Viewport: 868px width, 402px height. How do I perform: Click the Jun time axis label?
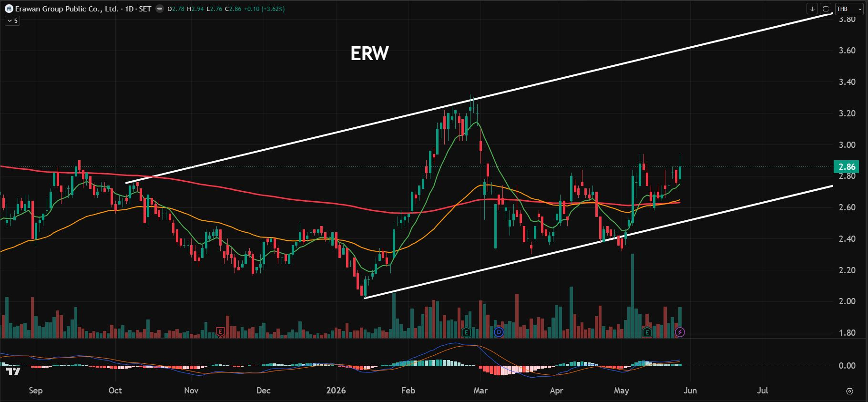[x=690, y=391]
